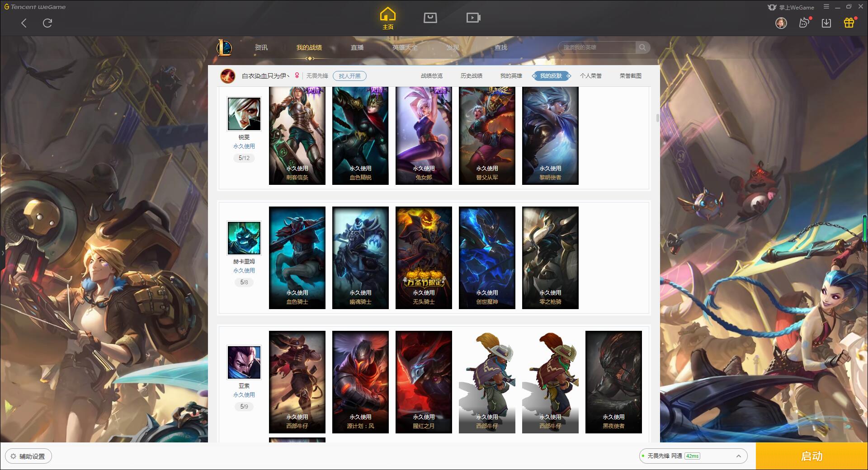The height and width of the screenshot is (470, 868).
Task: Open the video live stream icon in top bar
Action: tap(473, 18)
